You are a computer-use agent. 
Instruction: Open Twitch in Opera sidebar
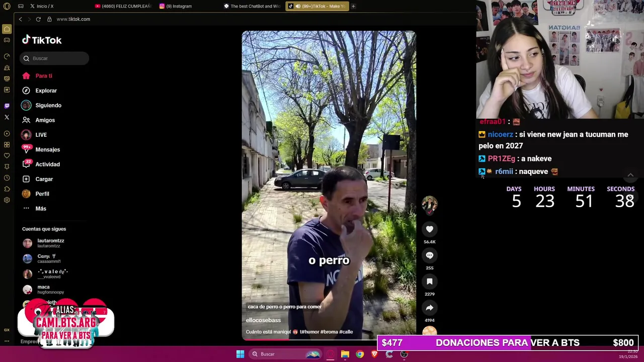(7, 106)
